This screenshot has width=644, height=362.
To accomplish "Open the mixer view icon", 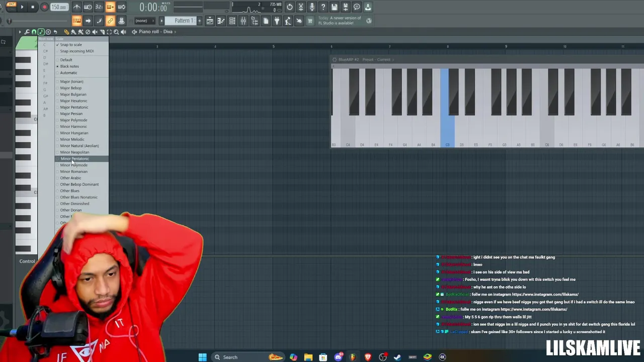I will (x=243, y=21).
